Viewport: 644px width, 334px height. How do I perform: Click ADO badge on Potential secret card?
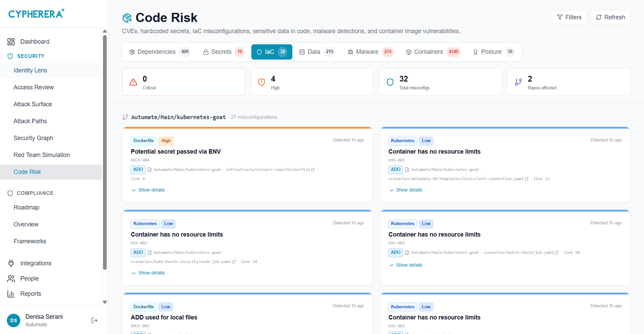tap(138, 170)
